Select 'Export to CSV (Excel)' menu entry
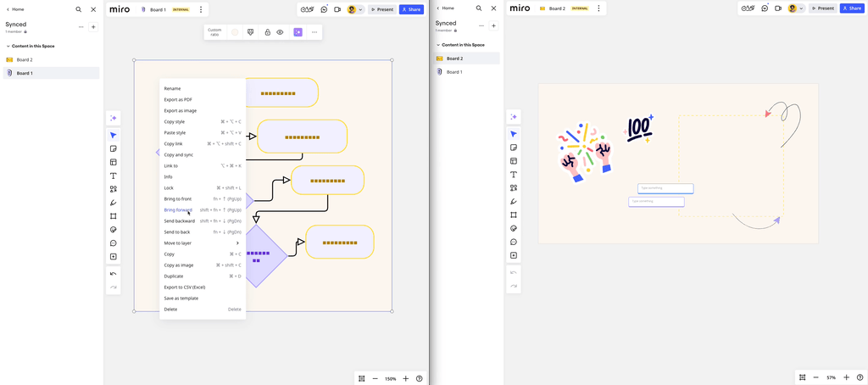Image resolution: width=868 pixels, height=385 pixels. pos(185,287)
